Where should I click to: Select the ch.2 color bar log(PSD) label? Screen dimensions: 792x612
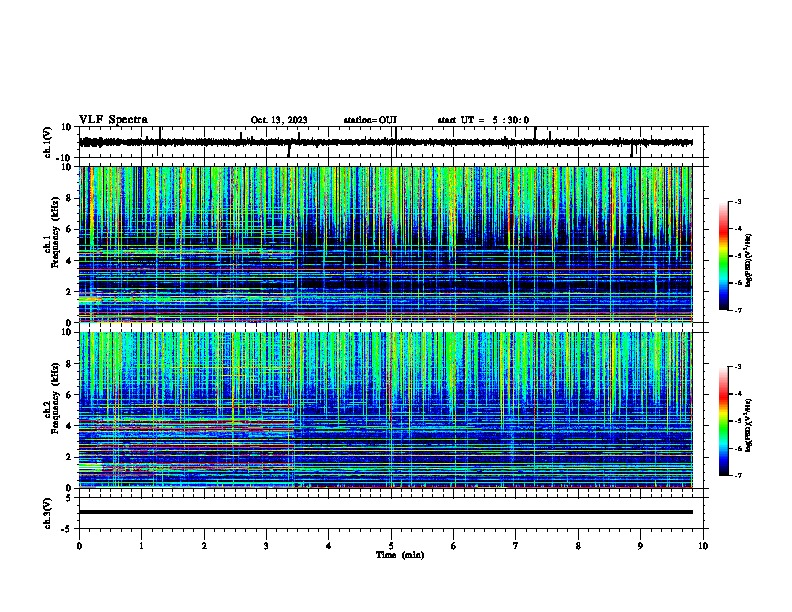click(749, 426)
